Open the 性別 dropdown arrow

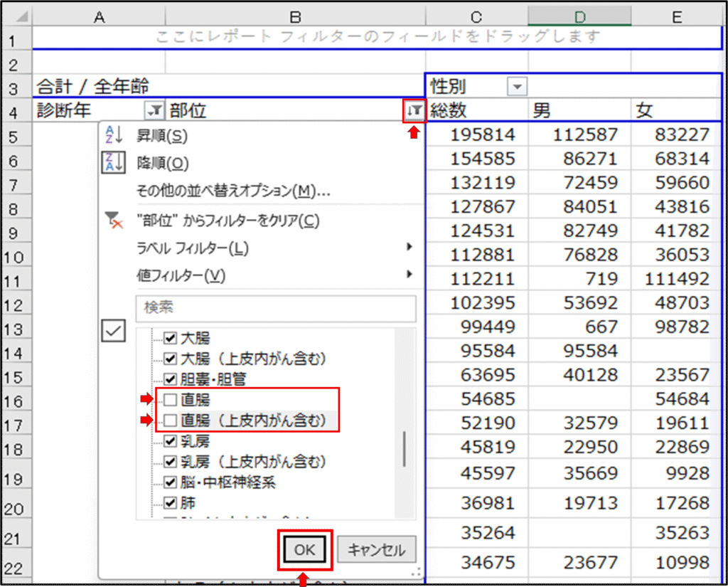point(517,87)
